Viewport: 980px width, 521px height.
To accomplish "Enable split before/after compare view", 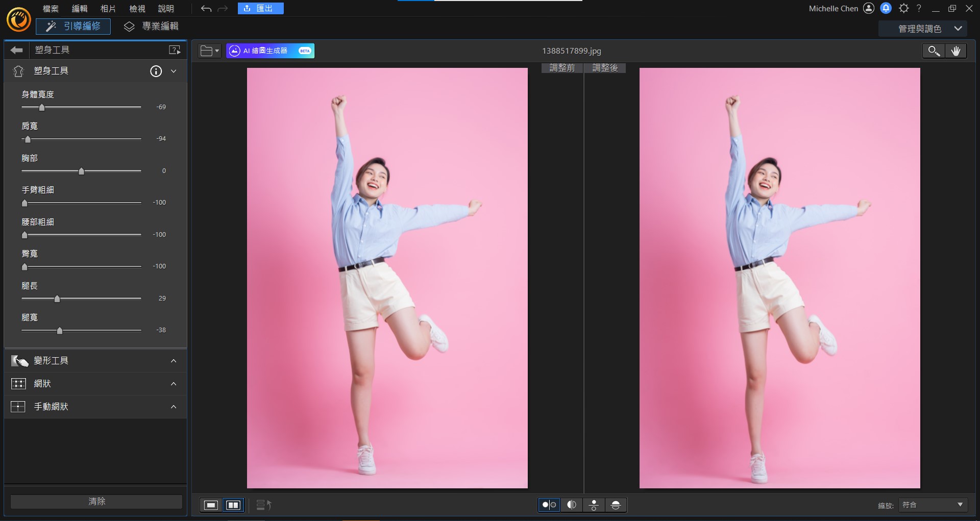I will (x=572, y=505).
